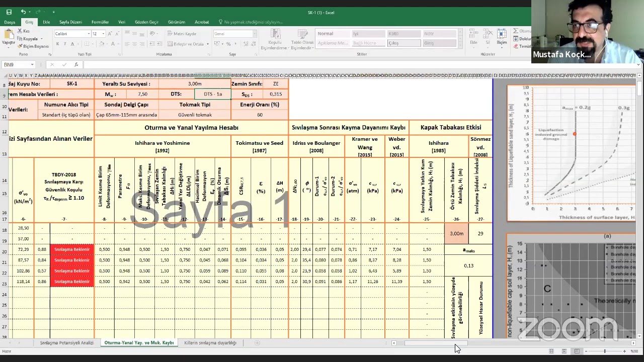Click the Page Break Preview view icon

point(577,351)
